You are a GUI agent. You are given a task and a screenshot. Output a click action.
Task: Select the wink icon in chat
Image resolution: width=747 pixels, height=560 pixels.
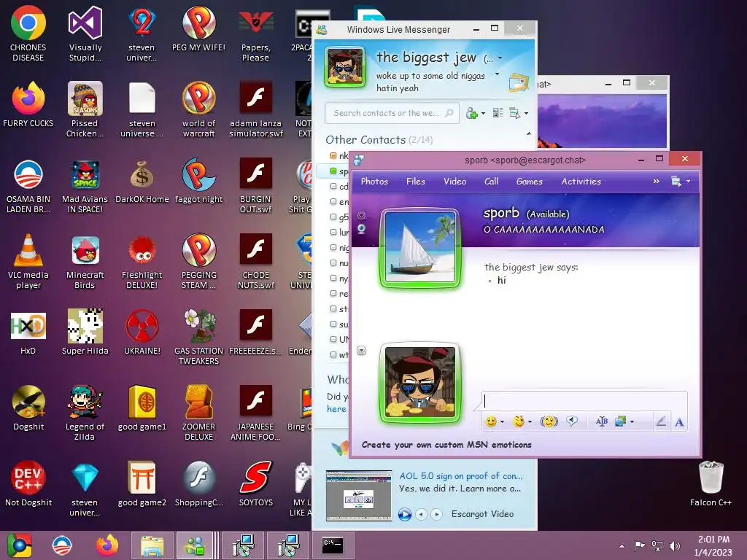tap(519, 421)
